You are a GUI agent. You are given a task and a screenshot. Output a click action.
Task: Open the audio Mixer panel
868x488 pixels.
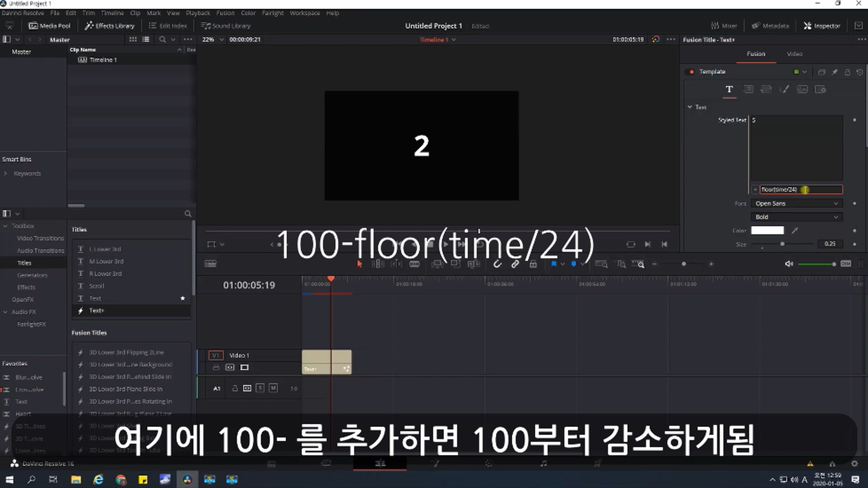pyautogui.click(x=724, y=26)
